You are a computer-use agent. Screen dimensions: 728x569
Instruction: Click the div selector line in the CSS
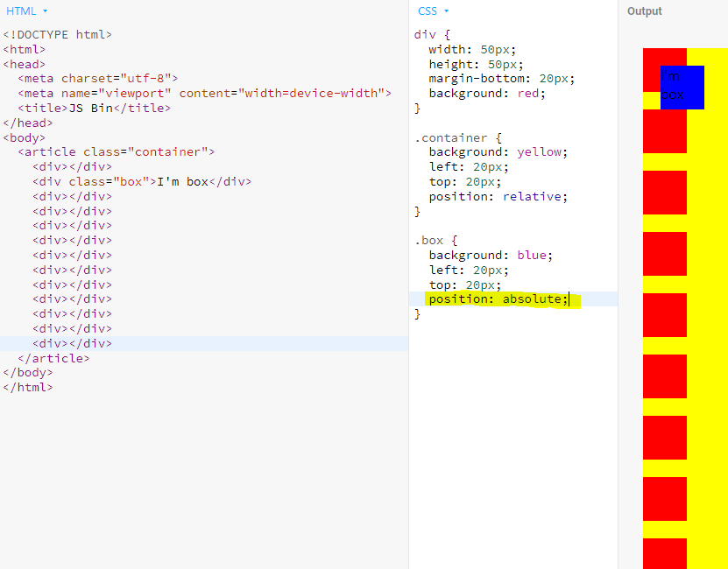(432, 35)
